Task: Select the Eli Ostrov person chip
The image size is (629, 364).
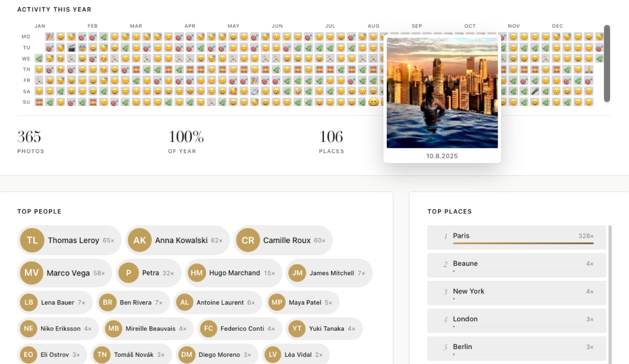Action: click(x=52, y=355)
